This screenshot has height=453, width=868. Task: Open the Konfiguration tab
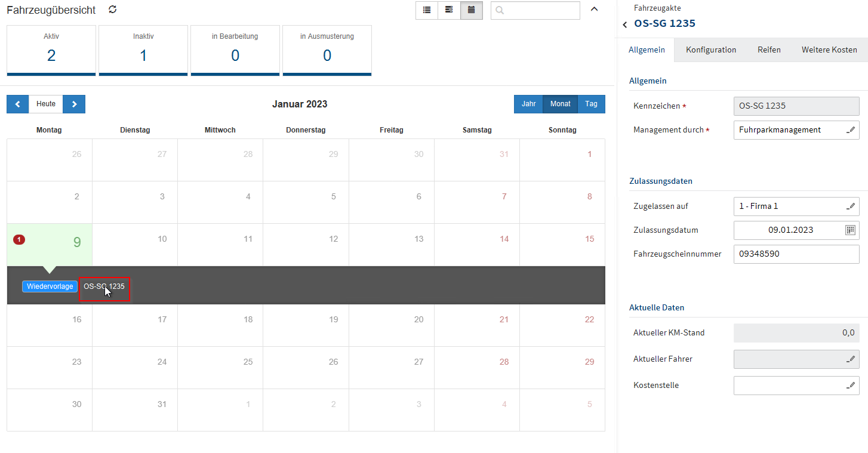pyautogui.click(x=710, y=50)
